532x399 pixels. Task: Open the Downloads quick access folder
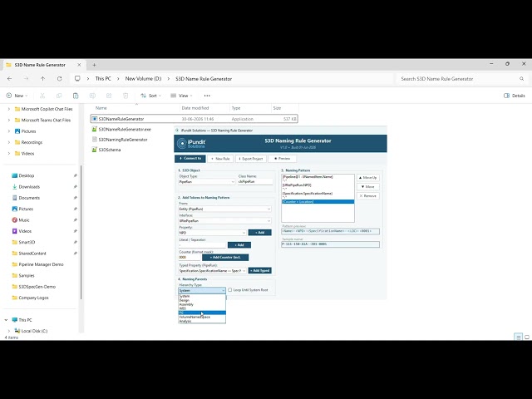(x=29, y=186)
